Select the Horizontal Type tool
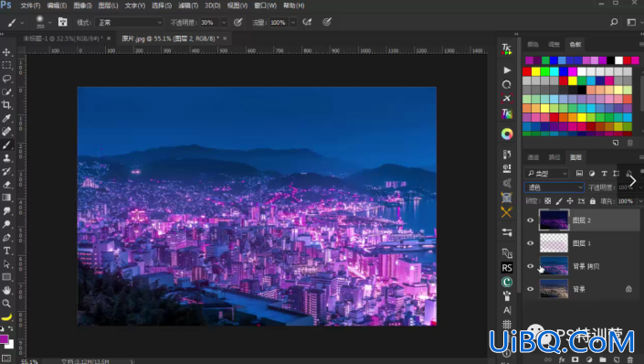Image resolution: width=644 pixels, height=364 pixels. click(x=6, y=251)
